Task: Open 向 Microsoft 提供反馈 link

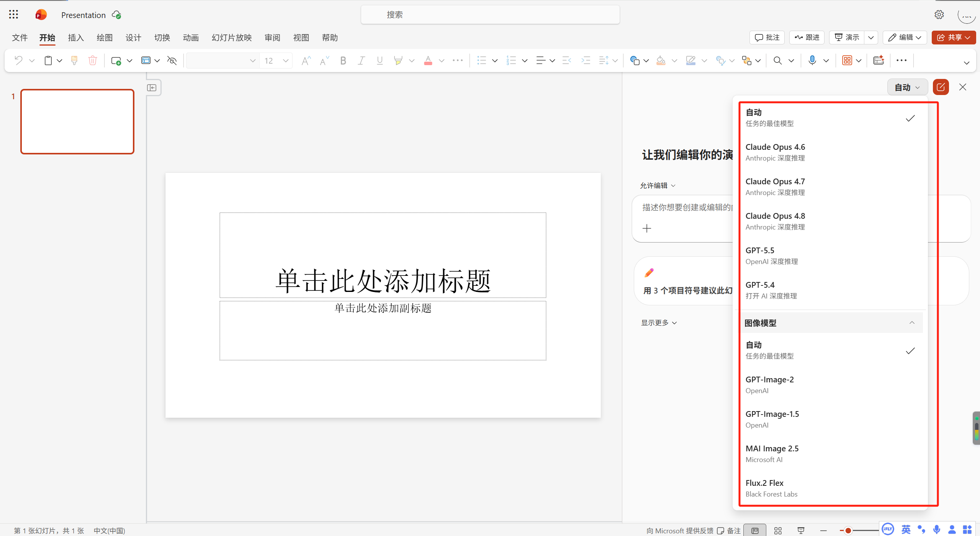Action: tap(680, 531)
